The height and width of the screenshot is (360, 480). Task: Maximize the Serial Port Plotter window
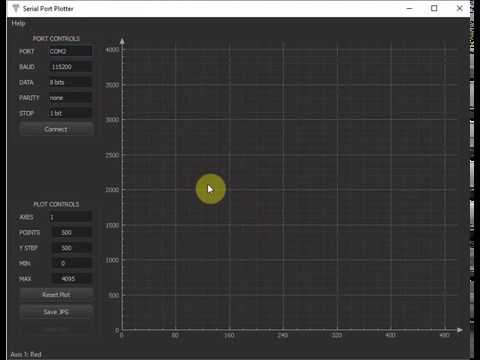coord(434,8)
